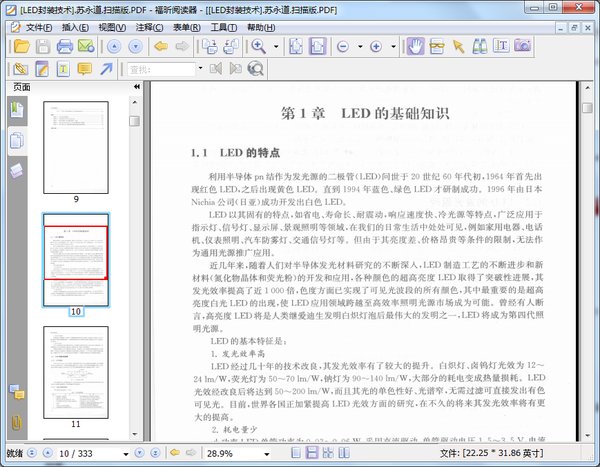Click the Fit Page icon
Viewport: 600px width, 467px height.
[296, 47]
